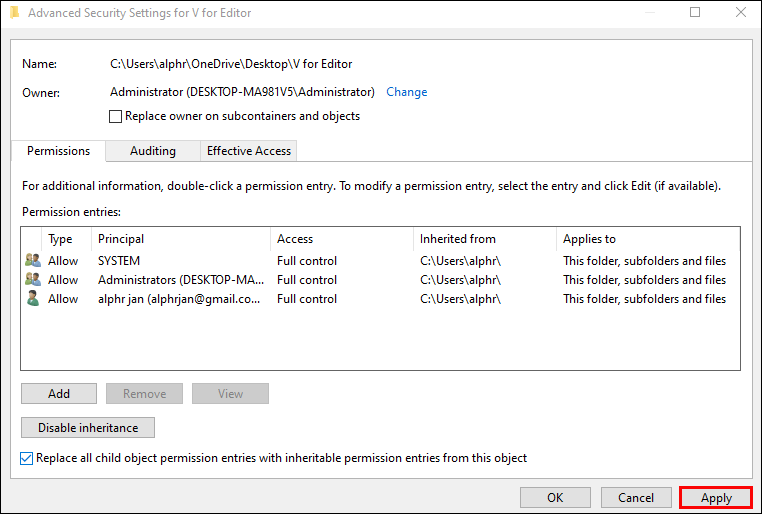Click the Administrators entry group icon
The height and width of the screenshot is (514, 762).
point(32,280)
